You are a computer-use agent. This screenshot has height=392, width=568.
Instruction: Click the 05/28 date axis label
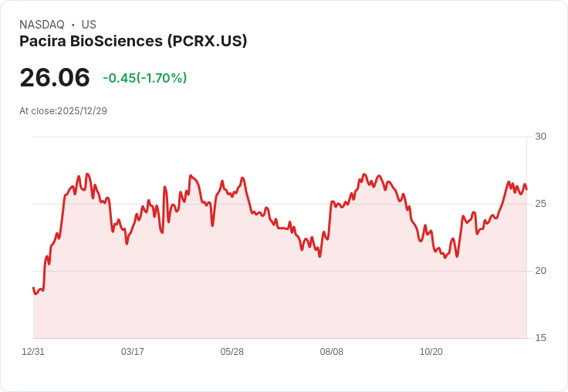point(232,351)
